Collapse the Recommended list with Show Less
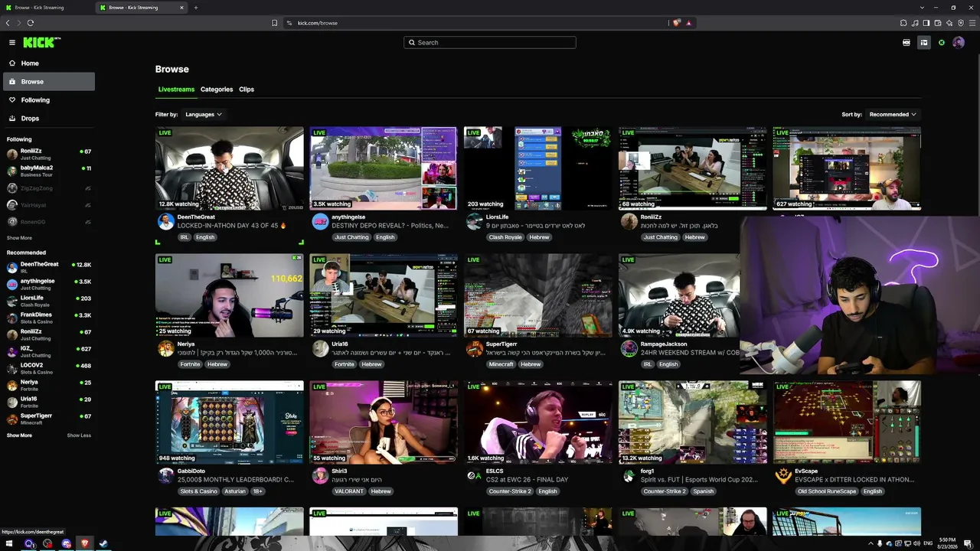 79,435
